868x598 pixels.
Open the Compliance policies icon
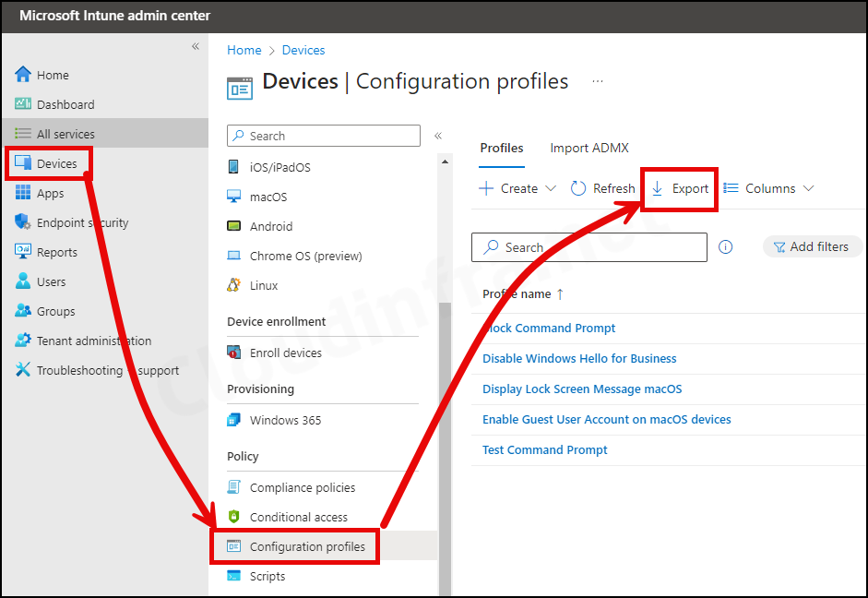pyautogui.click(x=233, y=486)
